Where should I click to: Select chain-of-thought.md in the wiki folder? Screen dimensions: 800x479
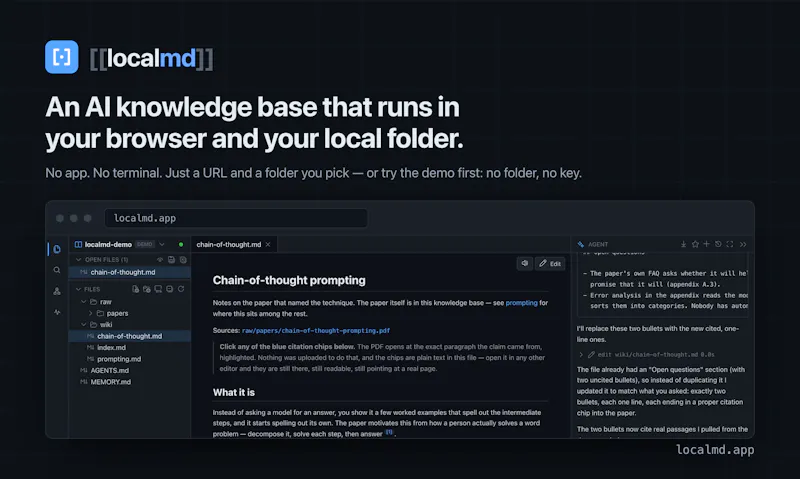point(130,336)
